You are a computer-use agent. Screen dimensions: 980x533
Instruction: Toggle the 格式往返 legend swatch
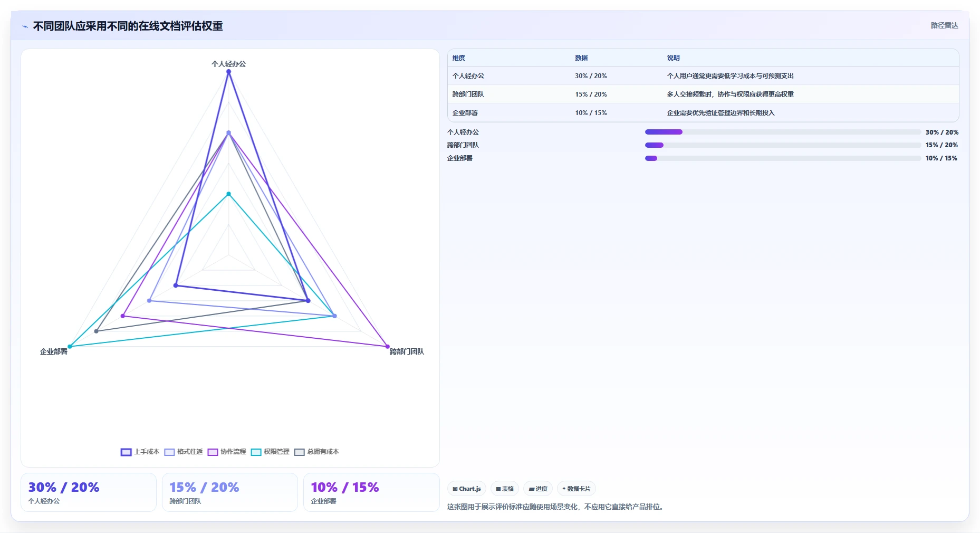[169, 452]
